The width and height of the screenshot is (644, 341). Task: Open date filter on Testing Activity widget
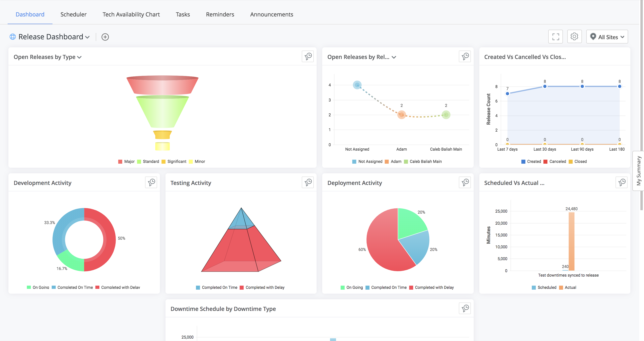(308, 182)
